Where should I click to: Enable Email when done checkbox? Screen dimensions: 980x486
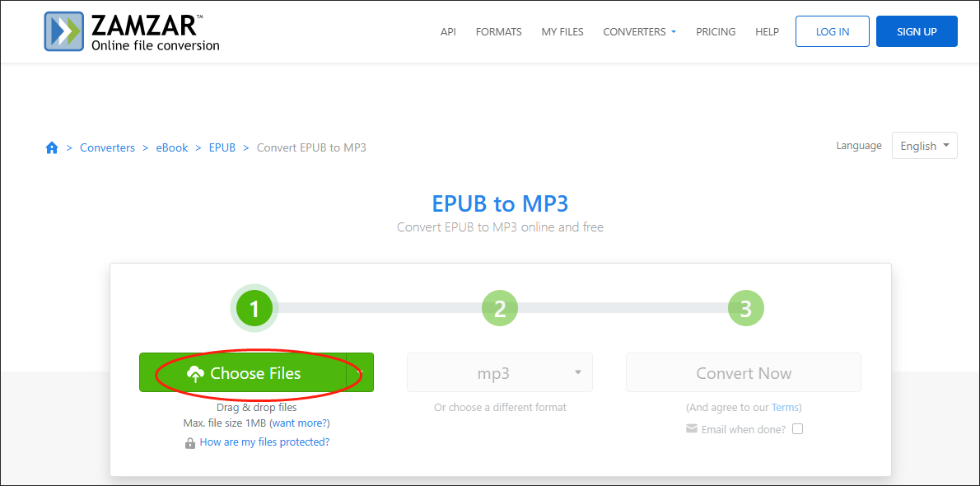tap(797, 429)
